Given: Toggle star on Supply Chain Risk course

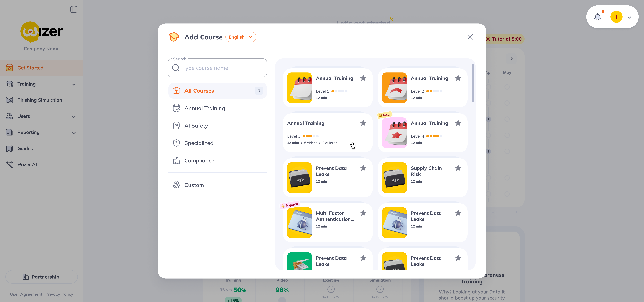Looking at the screenshot, I should pos(458,168).
